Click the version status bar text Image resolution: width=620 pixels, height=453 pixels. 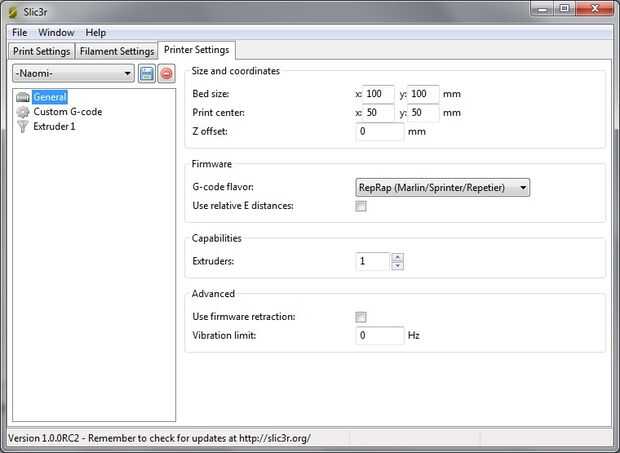tap(159, 438)
